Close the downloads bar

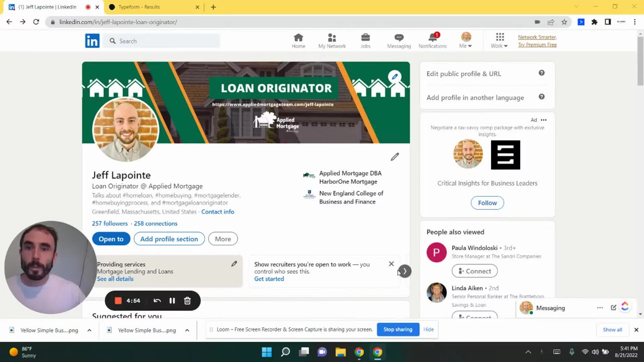tap(636, 329)
